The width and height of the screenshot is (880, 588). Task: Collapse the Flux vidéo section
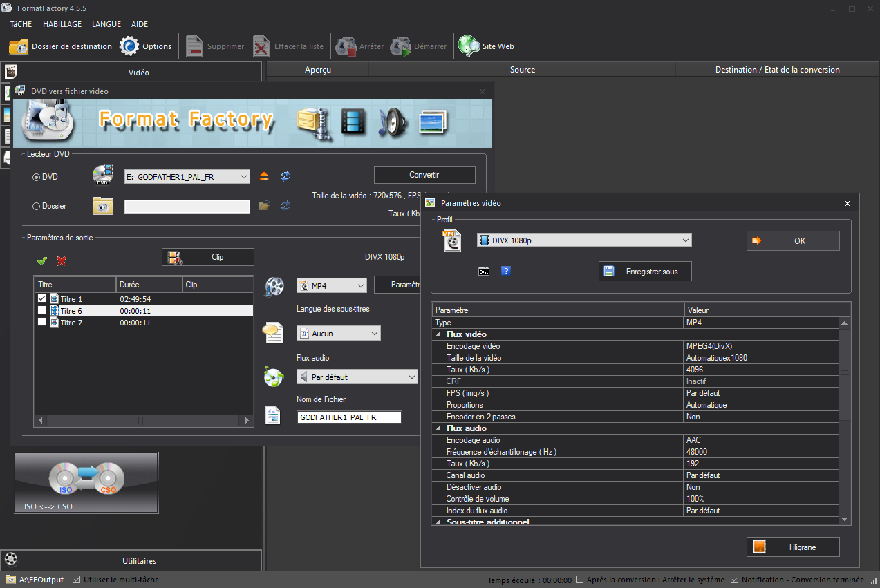[x=438, y=334]
